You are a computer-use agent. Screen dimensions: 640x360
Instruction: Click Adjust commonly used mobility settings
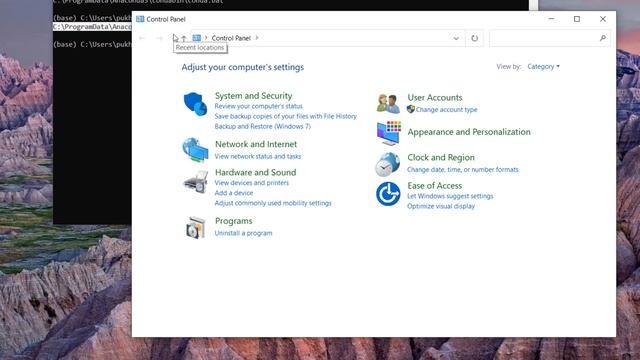pyautogui.click(x=273, y=203)
